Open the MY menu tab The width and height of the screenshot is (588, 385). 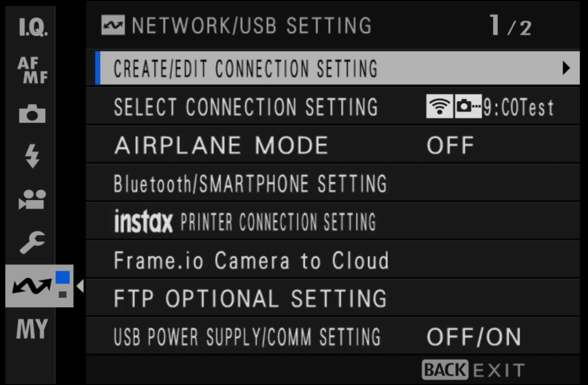coord(32,329)
